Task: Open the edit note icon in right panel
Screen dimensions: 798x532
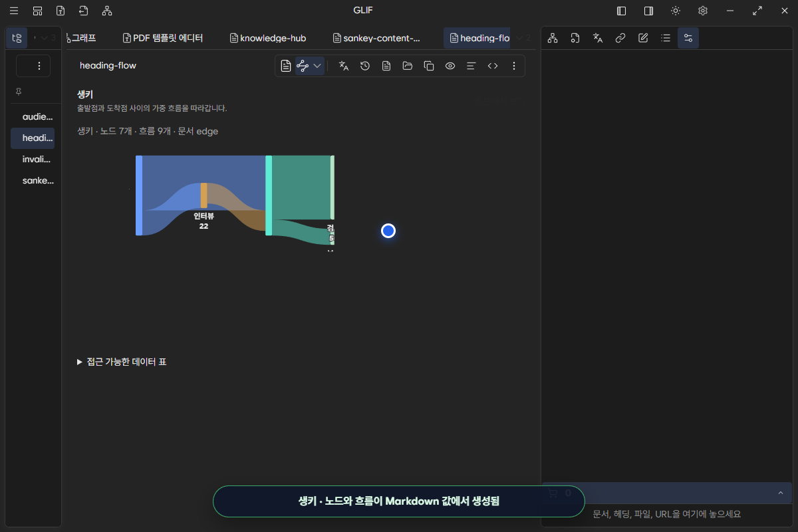Action: (643, 38)
